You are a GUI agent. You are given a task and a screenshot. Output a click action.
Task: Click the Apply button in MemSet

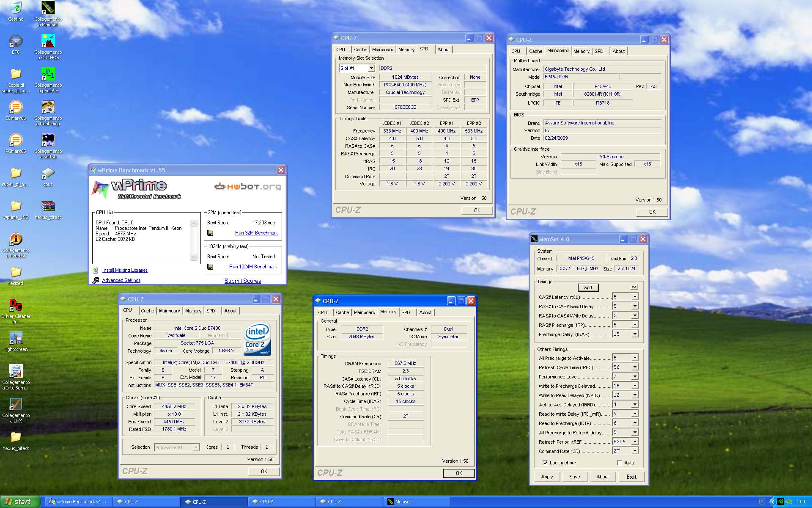[x=547, y=477]
